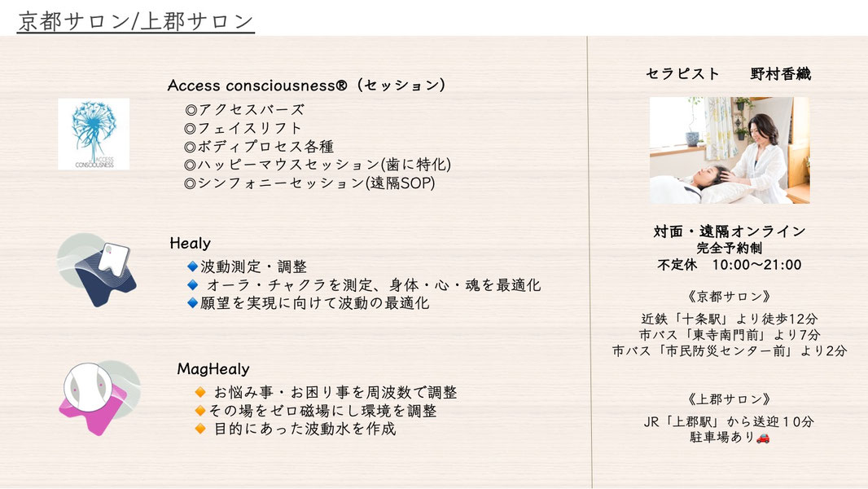Click the therapist name 野村香織
Viewport: 868px width, 489px height.
pyautogui.click(x=780, y=74)
